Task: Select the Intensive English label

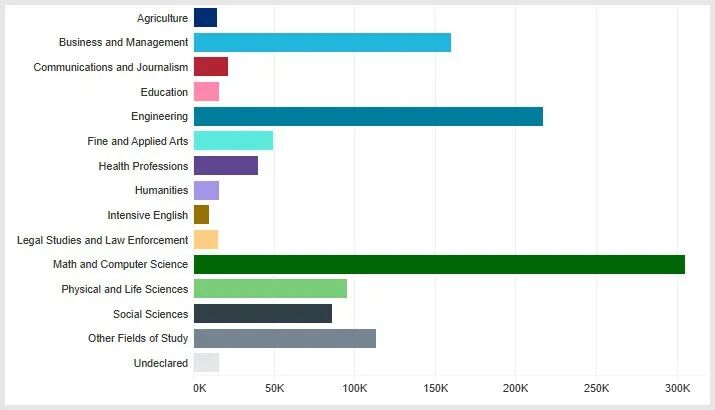Action: 148,215
